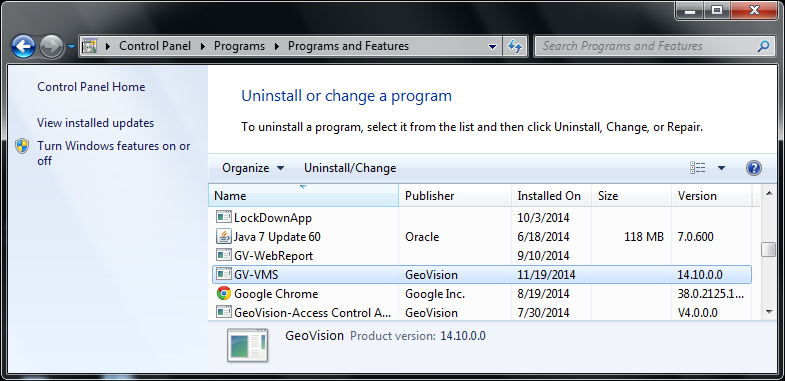Click Oracle publisher cell
The height and width of the screenshot is (381, 785).
pyautogui.click(x=422, y=237)
